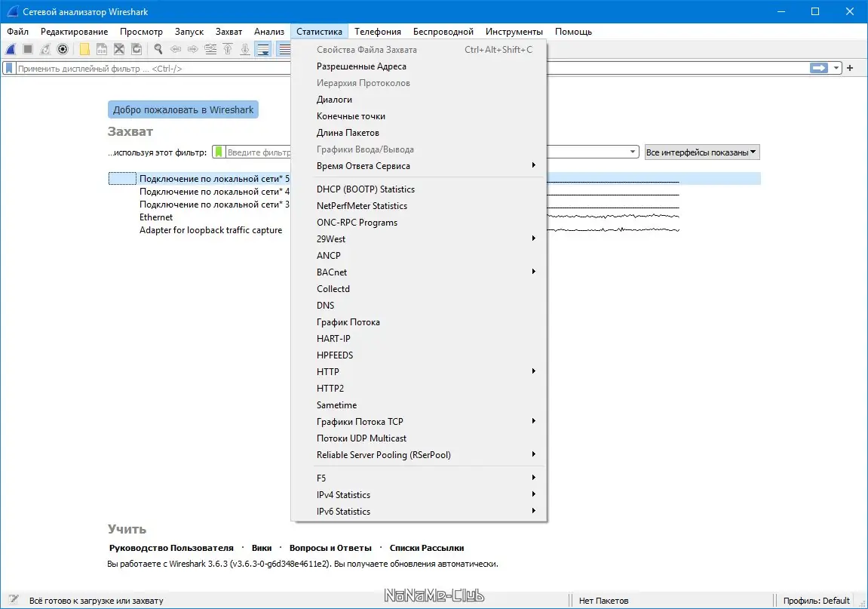
Task: Select 'Потоки UDP Multicast' entry
Action: [419, 438]
